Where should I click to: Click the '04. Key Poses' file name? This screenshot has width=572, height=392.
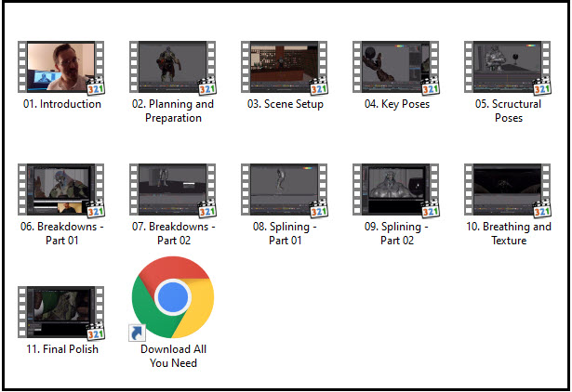tap(397, 104)
